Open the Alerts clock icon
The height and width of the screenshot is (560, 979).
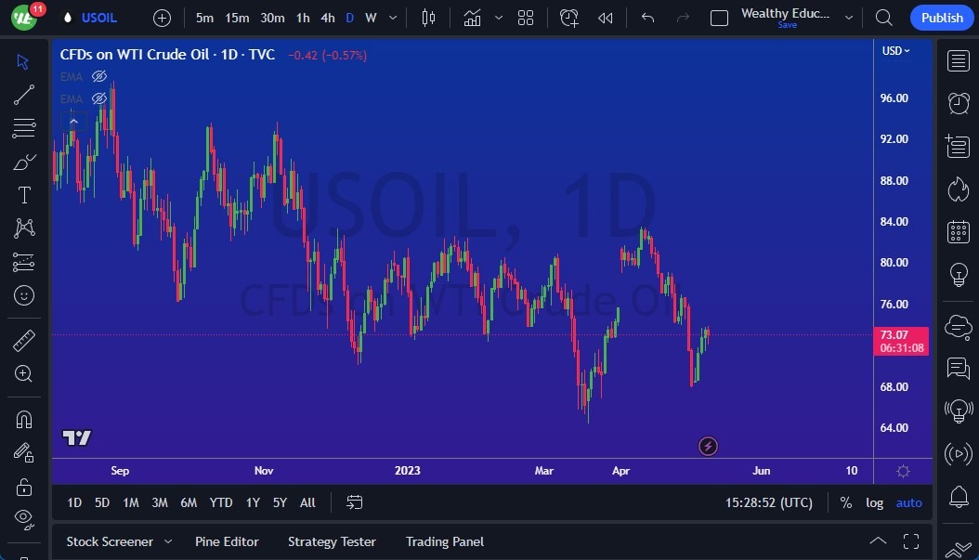958,103
